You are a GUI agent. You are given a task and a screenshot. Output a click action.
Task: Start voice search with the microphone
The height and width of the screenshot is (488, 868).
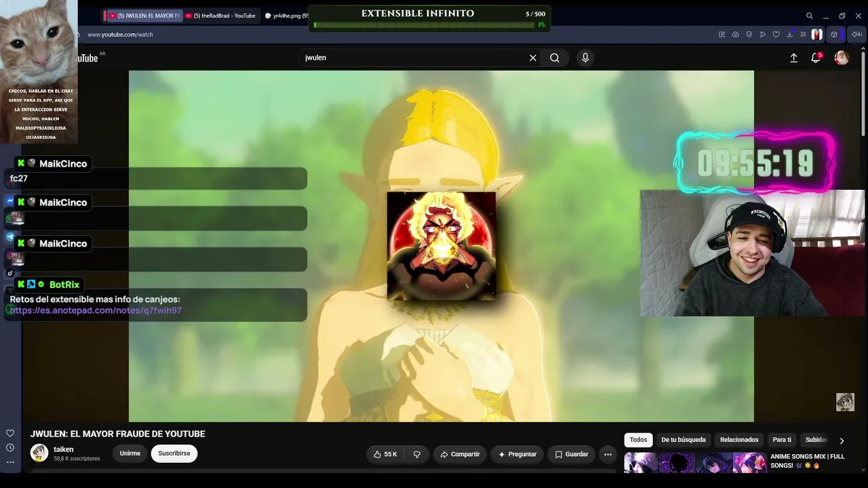pyautogui.click(x=585, y=58)
